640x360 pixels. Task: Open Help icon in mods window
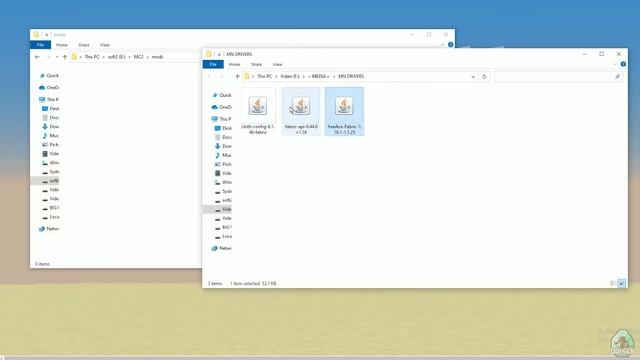click(451, 44)
